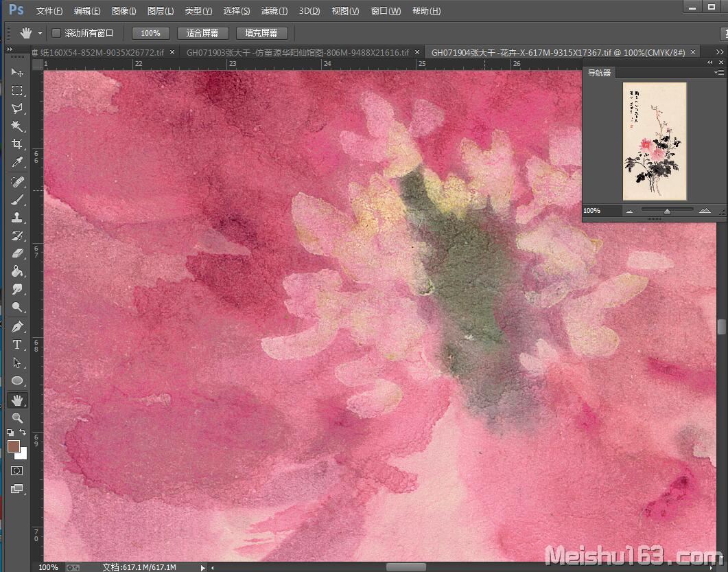Select the Rectangular Marquee tool
The image size is (728, 572).
(x=17, y=90)
